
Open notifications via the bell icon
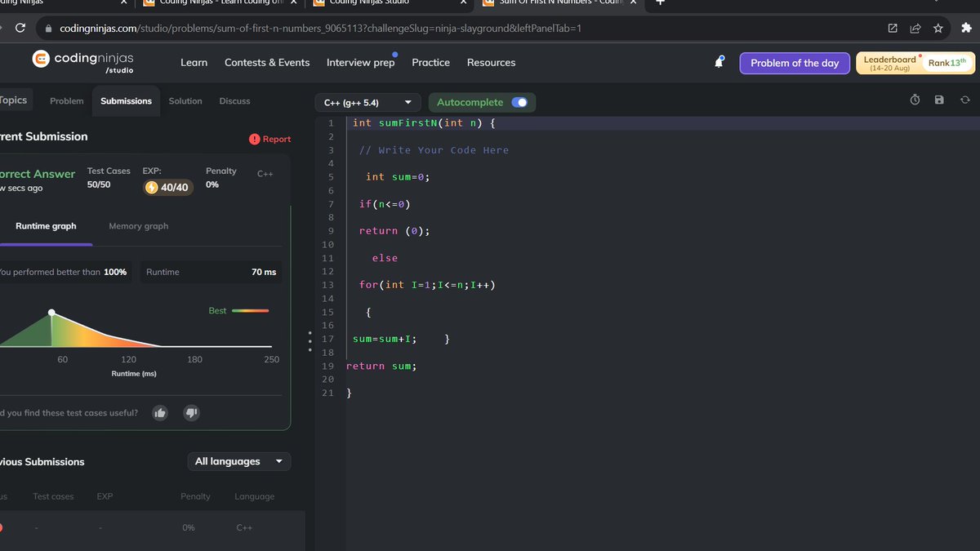[719, 62]
